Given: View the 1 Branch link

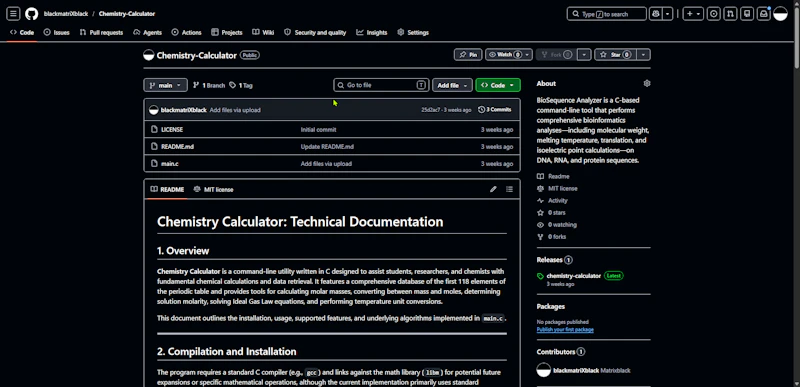Looking at the screenshot, I should 209,85.
